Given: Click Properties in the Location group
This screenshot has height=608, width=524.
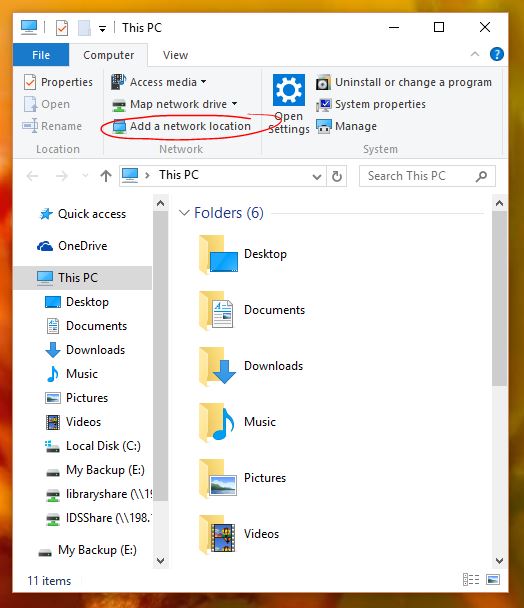Looking at the screenshot, I should click(58, 82).
